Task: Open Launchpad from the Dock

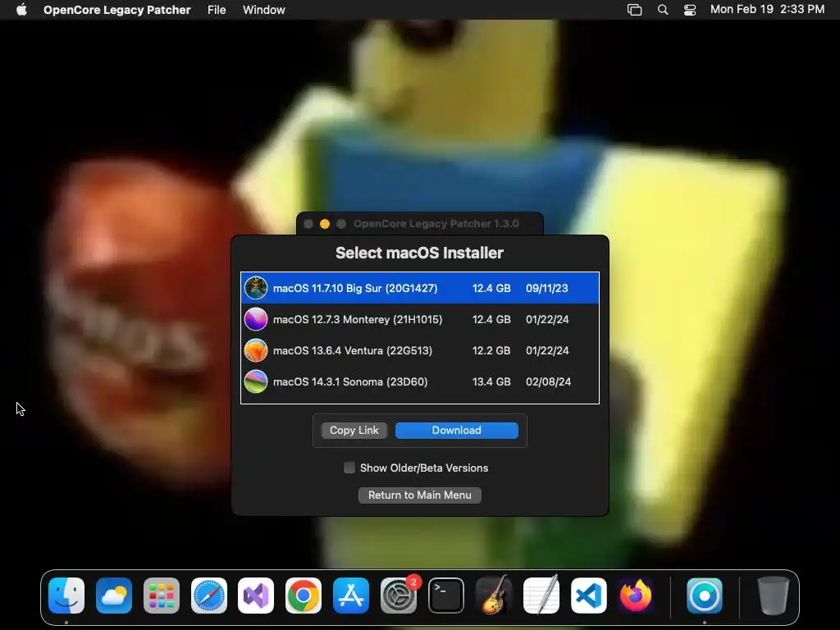Action: pyautogui.click(x=162, y=596)
